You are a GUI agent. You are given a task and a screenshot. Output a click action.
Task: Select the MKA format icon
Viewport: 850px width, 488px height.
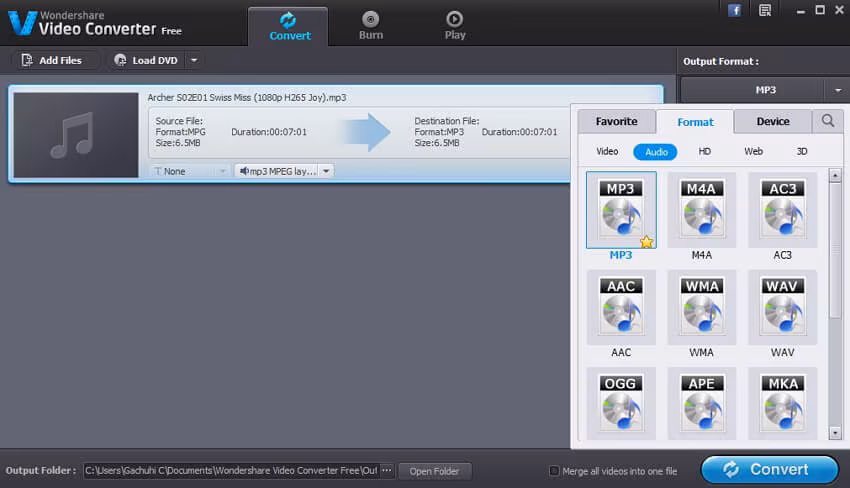(782, 403)
